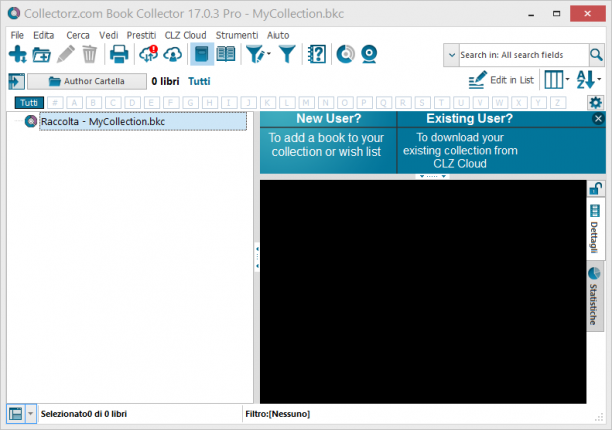Click the Author Cartella button

[x=87, y=81]
